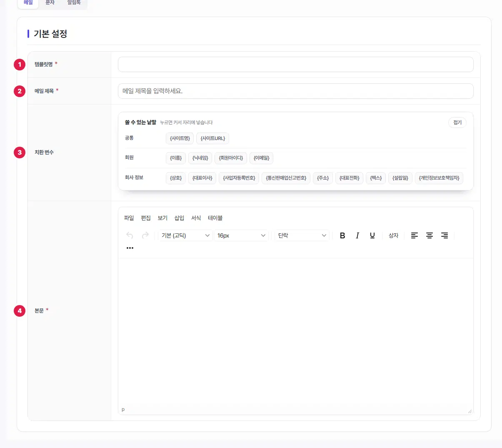Screen dimensions: 502x448
Task: Open the 삽입 menu
Action: tap(179, 218)
